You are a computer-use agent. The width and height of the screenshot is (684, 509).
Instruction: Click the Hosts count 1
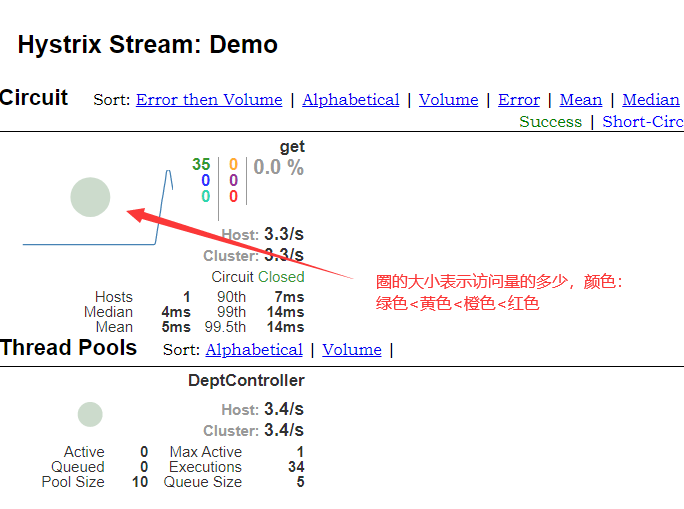pos(187,297)
